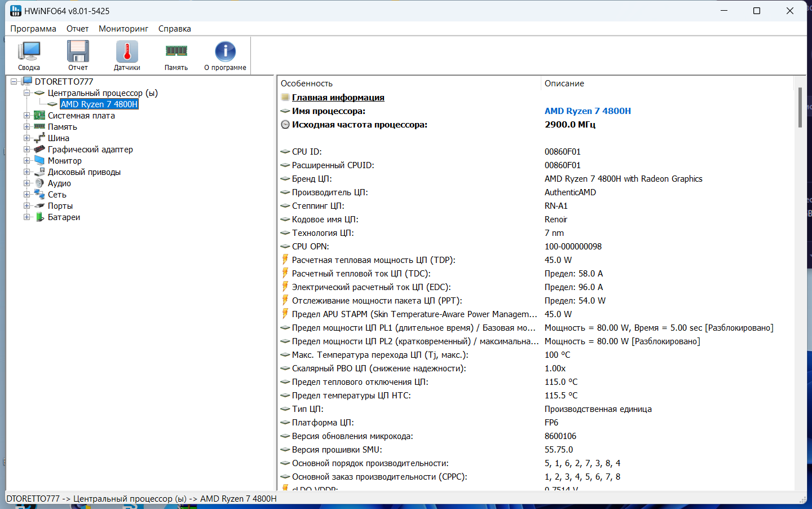Image resolution: width=812 pixels, height=509 pixels.
Task: Click the Монитор icon in tree
Action: pyautogui.click(x=39, y=160)
